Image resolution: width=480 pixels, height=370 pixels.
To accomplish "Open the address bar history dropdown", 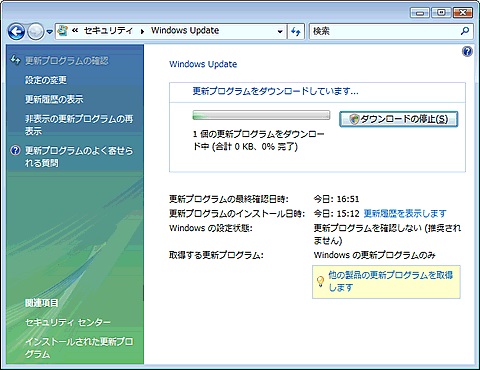I will tap(280, 32).
